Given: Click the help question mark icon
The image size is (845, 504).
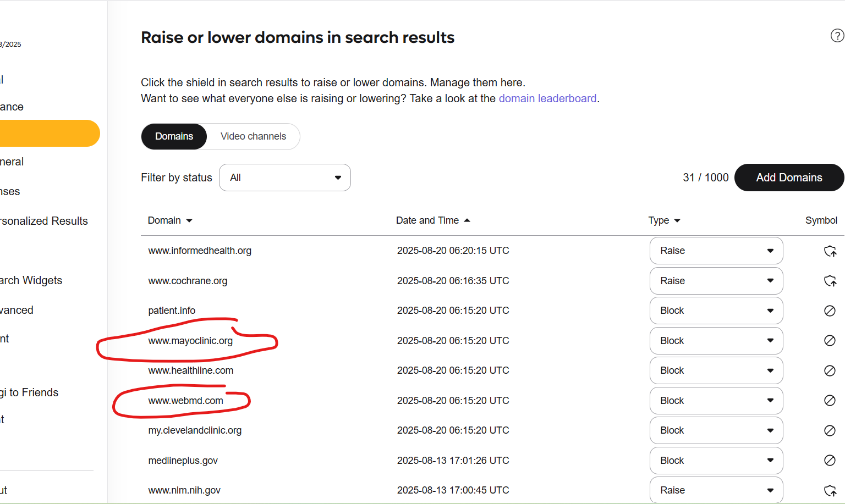Looking at the screenshot, I should (836, 36).
